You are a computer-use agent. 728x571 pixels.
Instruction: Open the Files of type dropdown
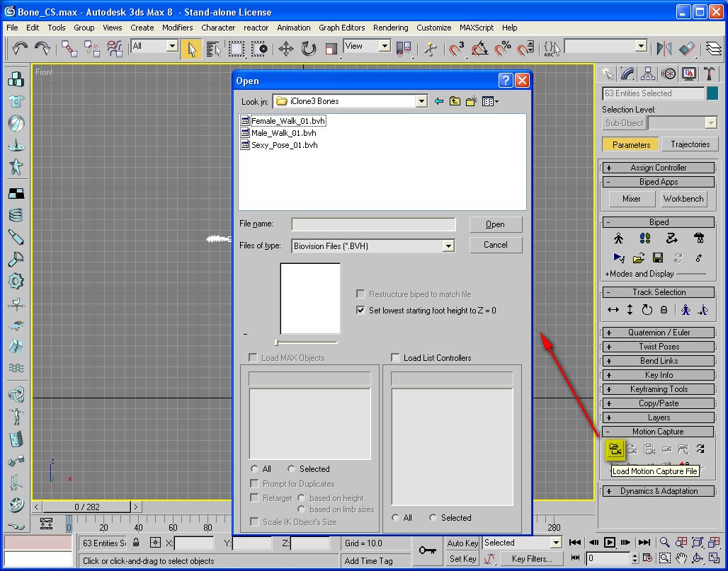point(448,246)
